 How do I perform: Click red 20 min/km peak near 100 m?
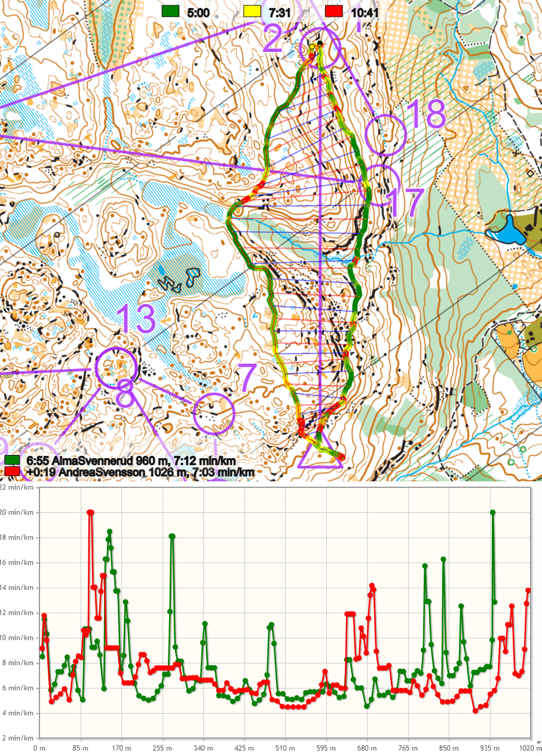pyautogui.click(x=90, y=512)
